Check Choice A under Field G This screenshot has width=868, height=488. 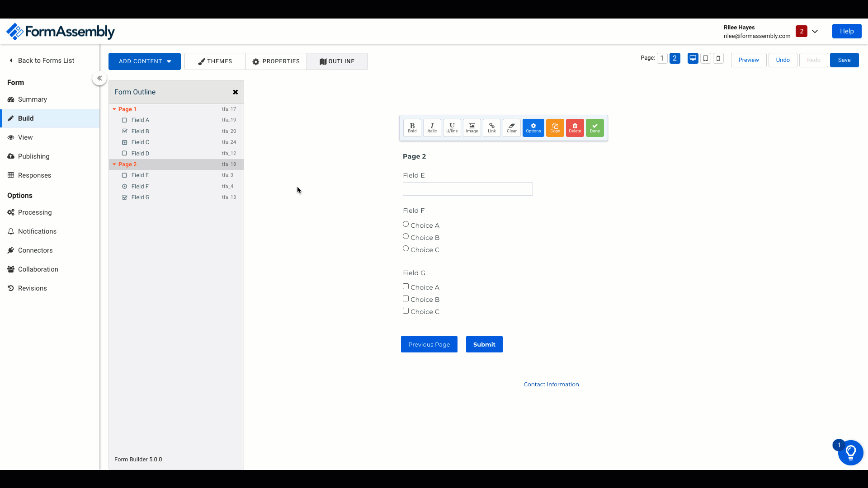[x=406, y=286]
